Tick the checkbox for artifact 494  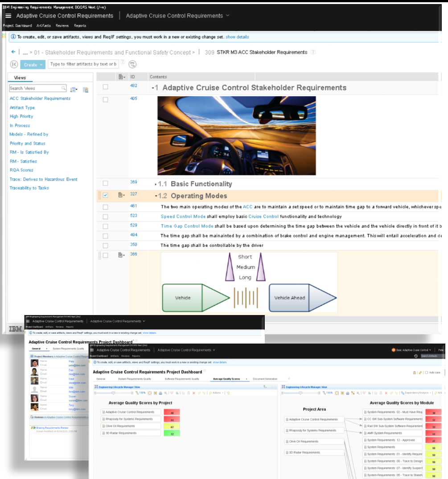pos(106,236)
